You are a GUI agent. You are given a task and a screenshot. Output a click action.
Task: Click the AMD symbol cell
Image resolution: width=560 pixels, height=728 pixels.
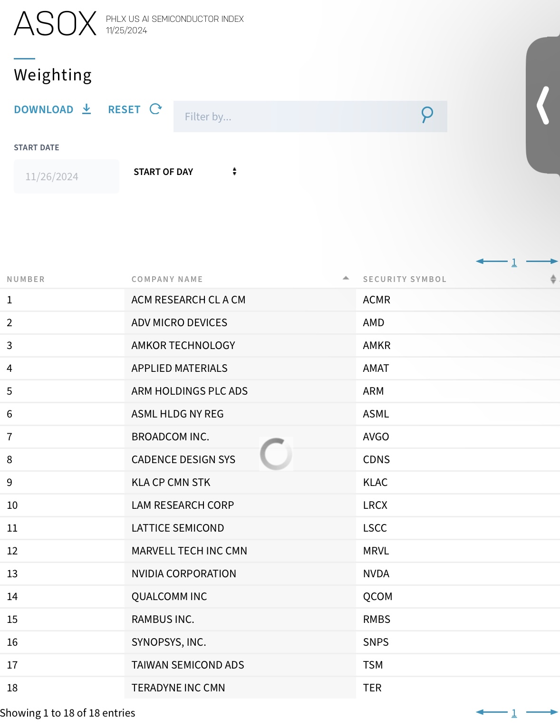[458, 322]
